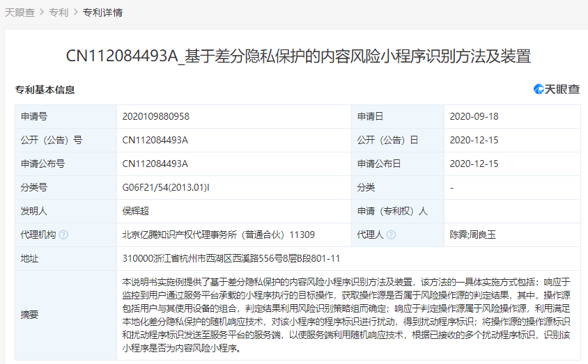Click the 发明人 label cell
The image size is (588, 364).
(65, 211)
